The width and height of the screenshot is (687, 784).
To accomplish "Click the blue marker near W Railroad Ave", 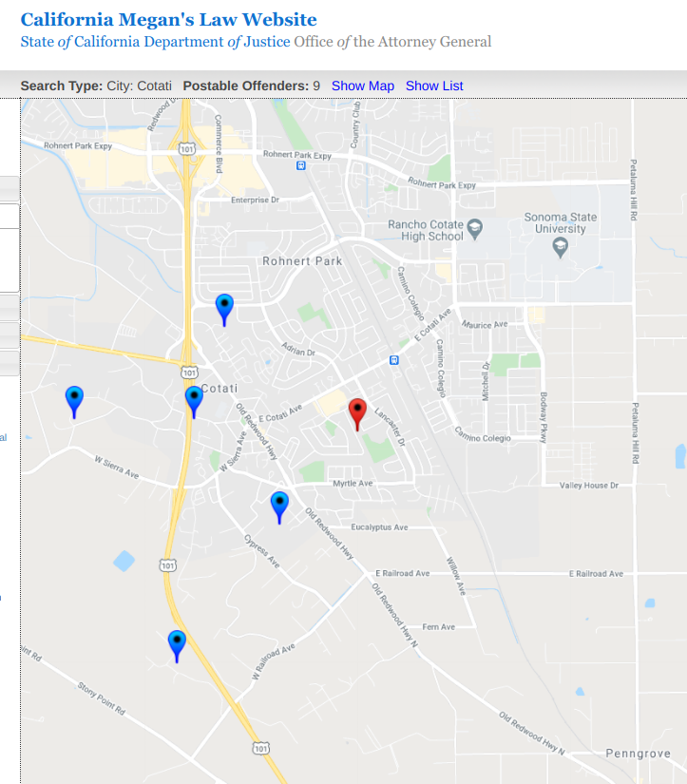I will point(177,642).
